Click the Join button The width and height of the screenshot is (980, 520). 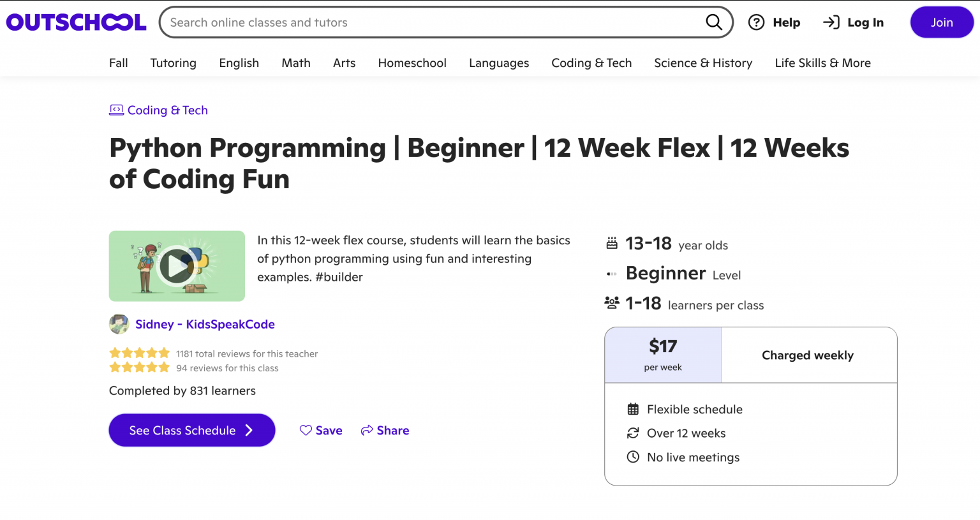941,22
